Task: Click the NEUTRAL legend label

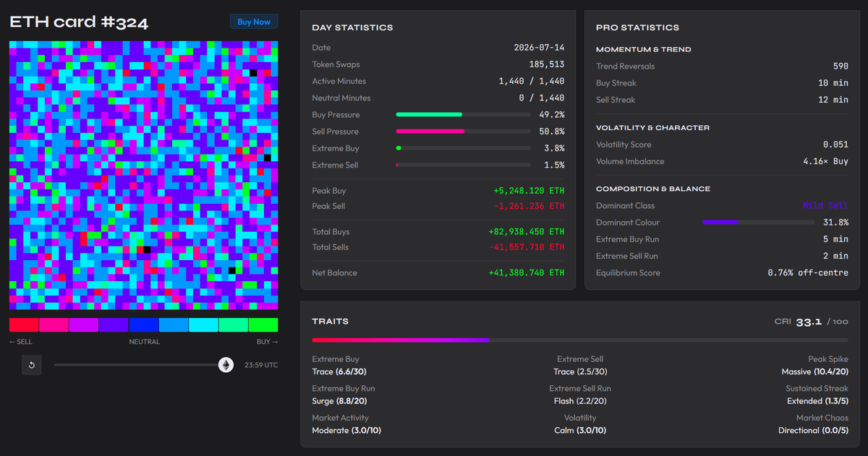Action: 145,342
